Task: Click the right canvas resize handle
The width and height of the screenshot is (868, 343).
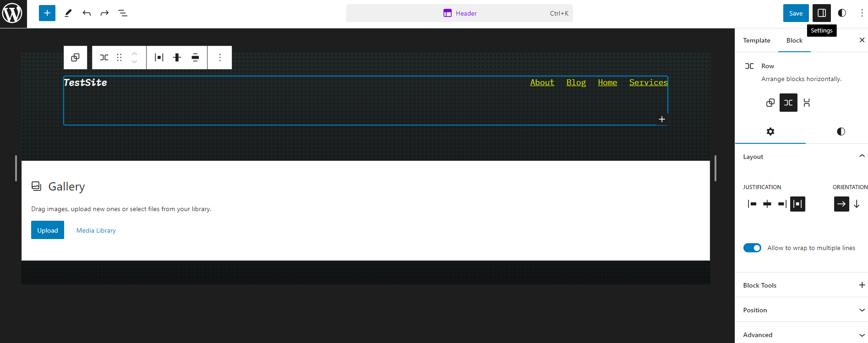Action: 715,168
